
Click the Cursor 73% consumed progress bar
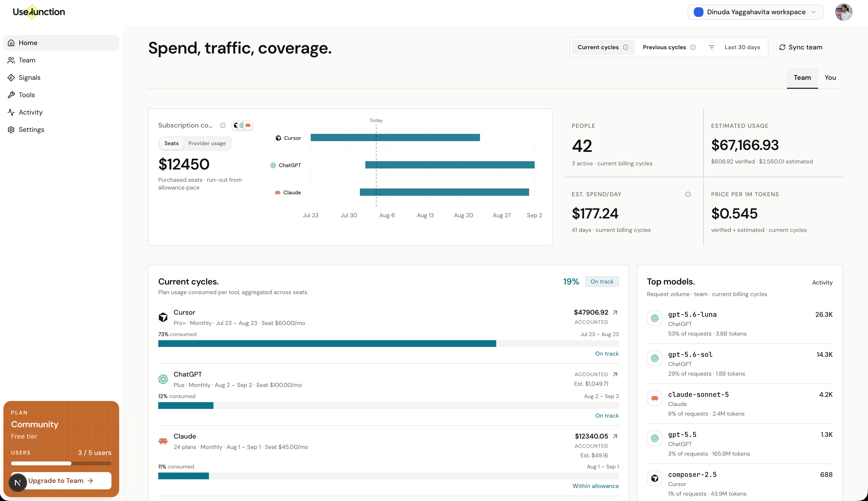[x=388, y=343]
